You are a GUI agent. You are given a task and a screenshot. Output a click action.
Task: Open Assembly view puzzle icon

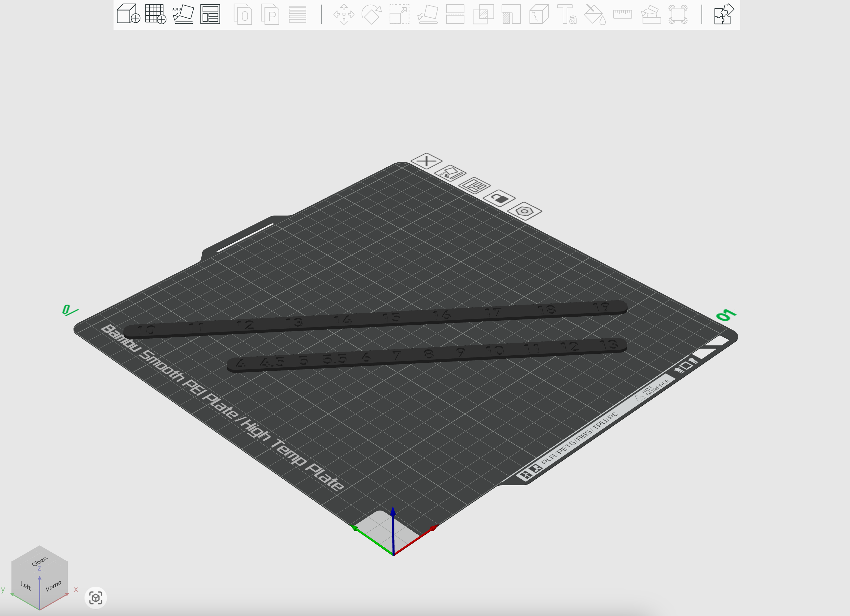(x=724, y=14)
